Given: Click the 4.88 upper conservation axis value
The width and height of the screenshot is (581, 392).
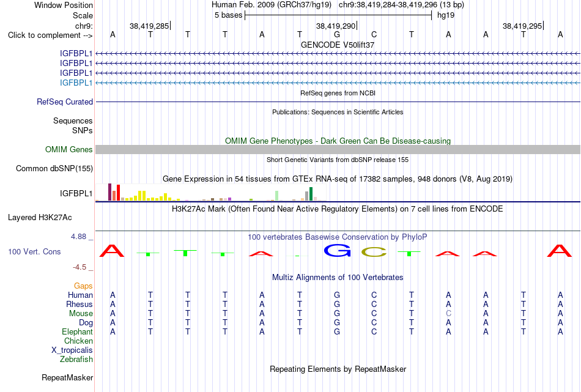Looking at the screenshot, I should (x=78, y=237).
